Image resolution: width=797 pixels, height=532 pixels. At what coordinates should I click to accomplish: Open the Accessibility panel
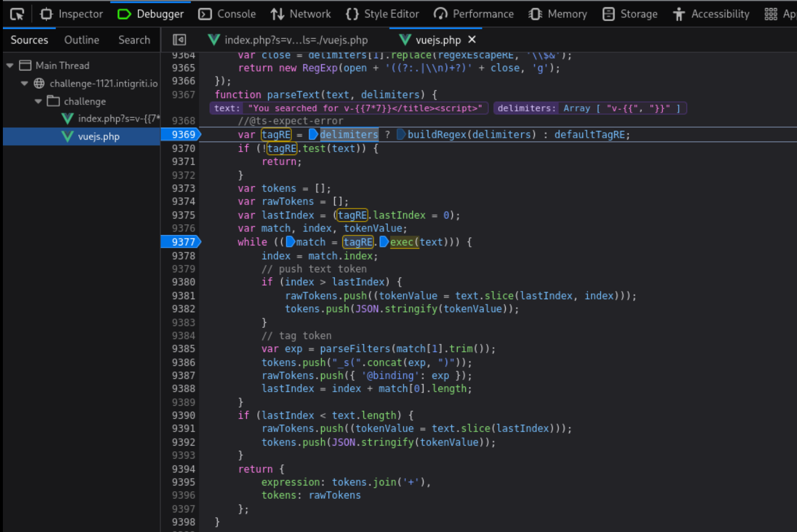[x=711, y=14]
